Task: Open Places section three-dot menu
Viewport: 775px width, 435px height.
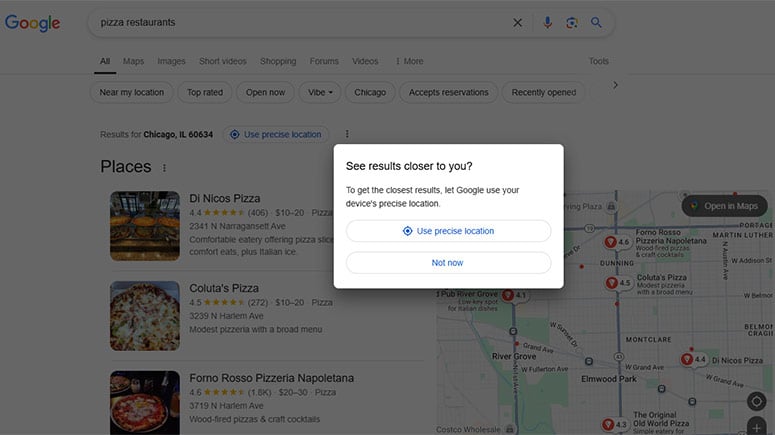Action: tap(165, 168)
